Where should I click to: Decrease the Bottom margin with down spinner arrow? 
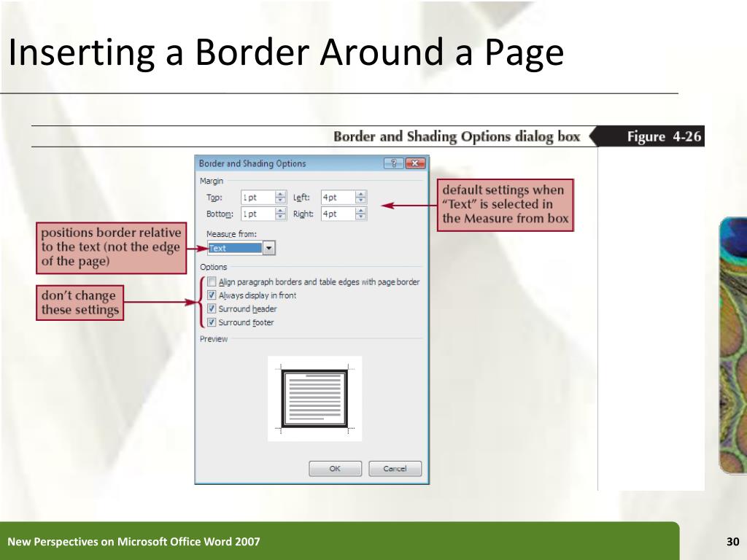coord(281,217)
